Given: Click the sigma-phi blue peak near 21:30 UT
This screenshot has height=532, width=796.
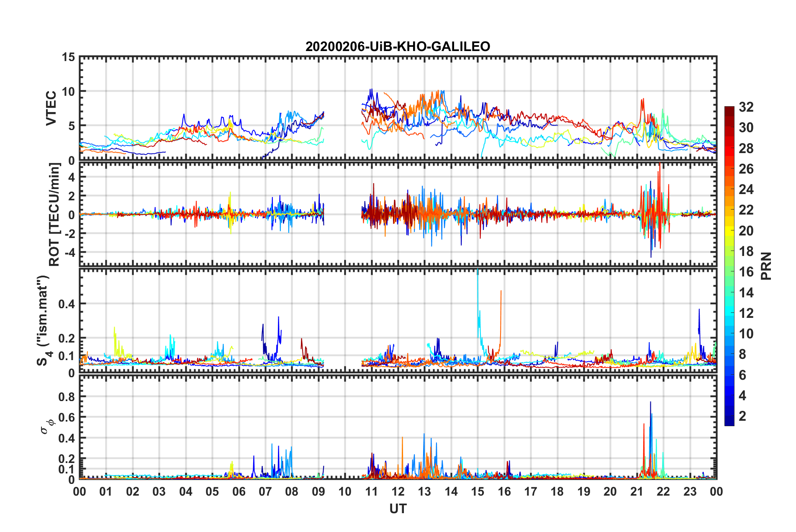Looking at the screenshot, I should tap(650, 403).
